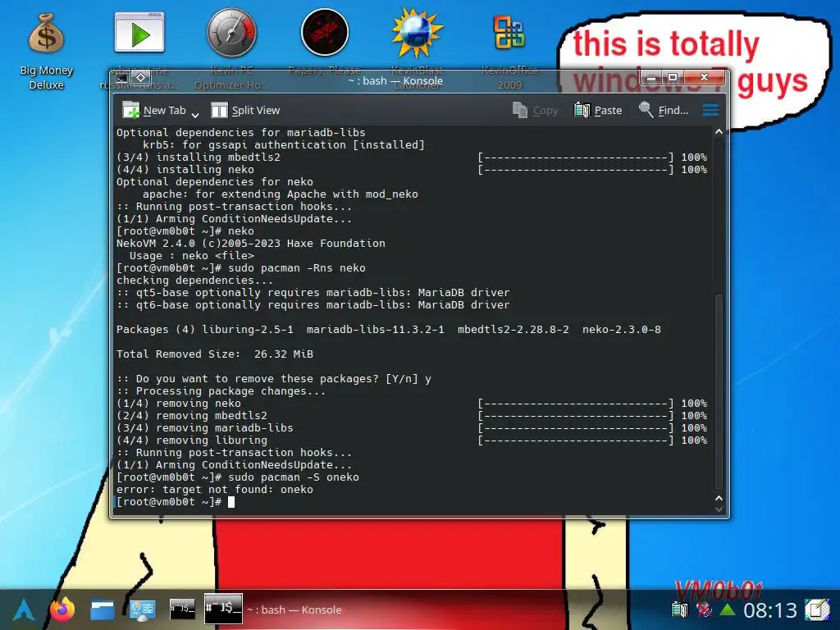Click the 'NekoVM 2.4.0' version line
This screenshot has height=630, width=840.
click(251, 243)
